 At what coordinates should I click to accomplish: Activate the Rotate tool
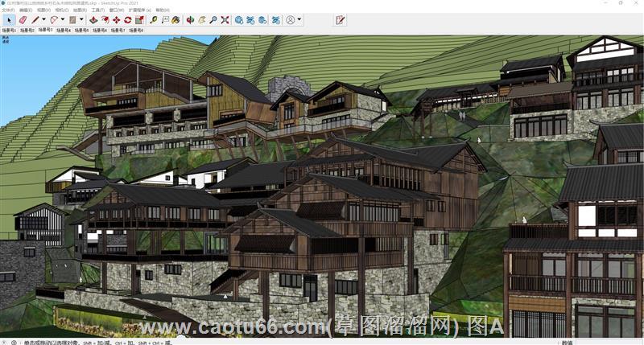click(x=128, y=19)
